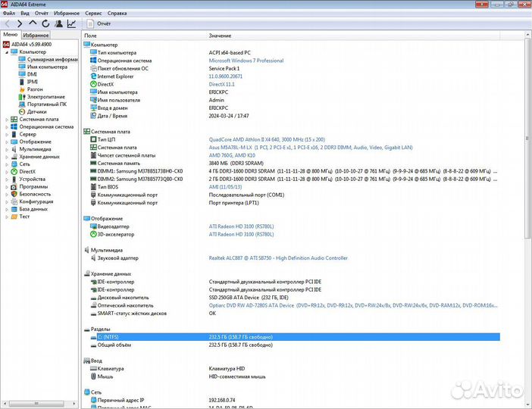
Task: Open the Избранное menu in menu bar
Action: point(67,13)
